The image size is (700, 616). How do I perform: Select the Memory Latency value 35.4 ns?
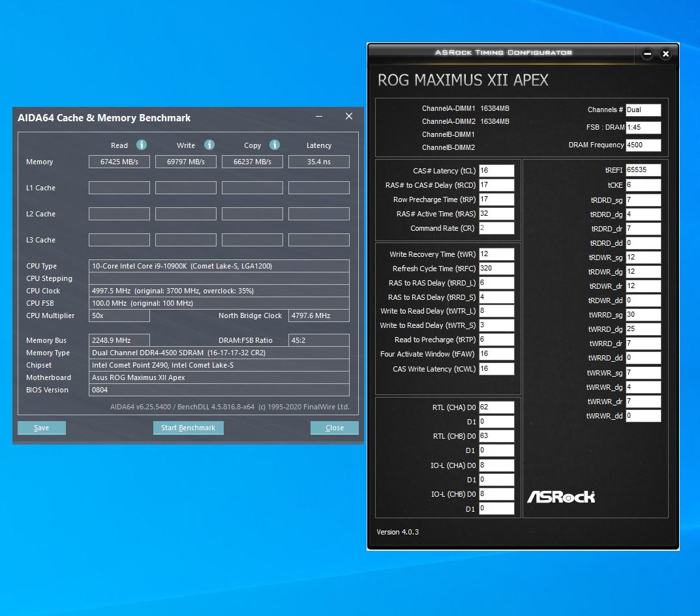tap(319, 162)
